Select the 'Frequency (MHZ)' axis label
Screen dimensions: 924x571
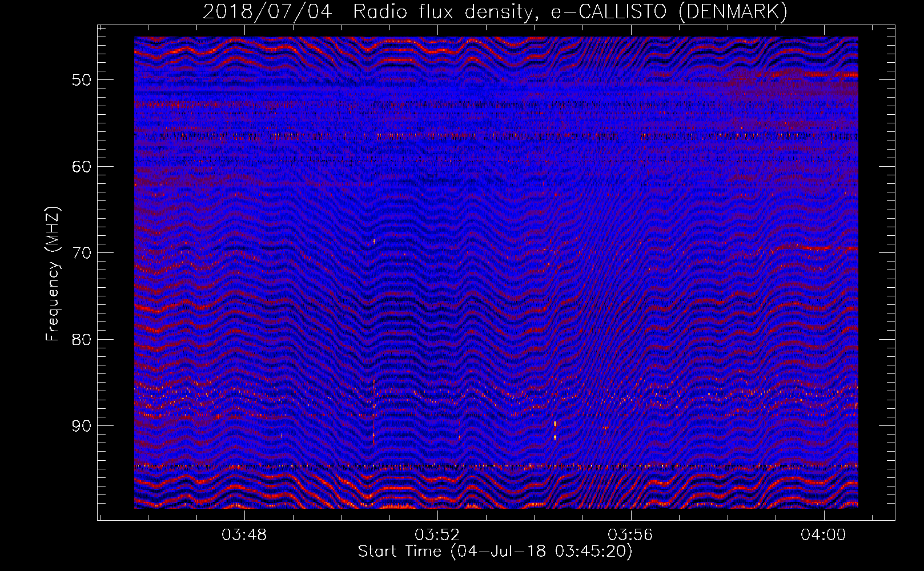(x=53, y=274)
